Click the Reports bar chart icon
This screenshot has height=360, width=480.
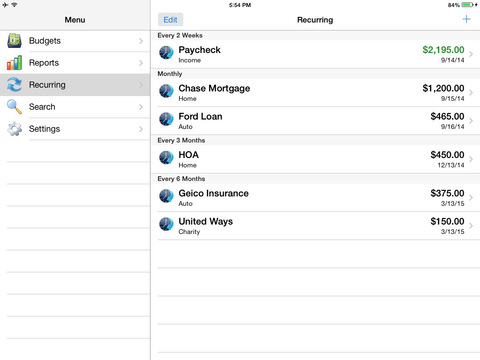pyautogui.click(x=14, y=63)
